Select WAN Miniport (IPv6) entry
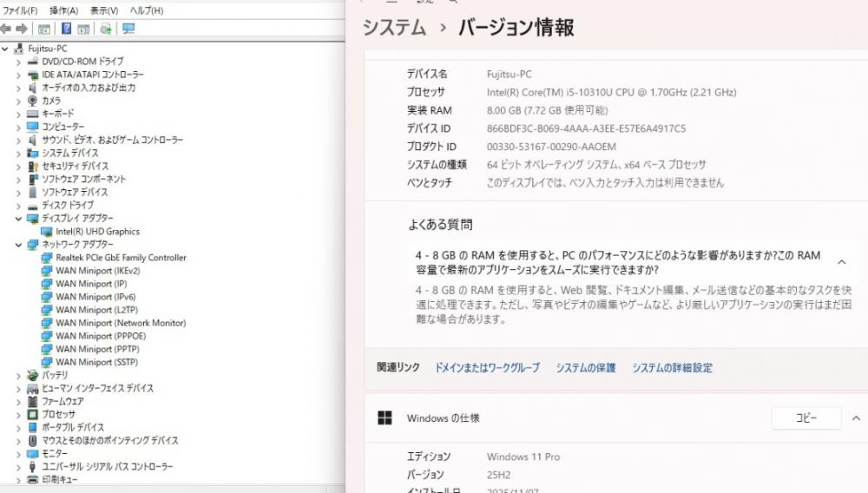 pos(95,297)
